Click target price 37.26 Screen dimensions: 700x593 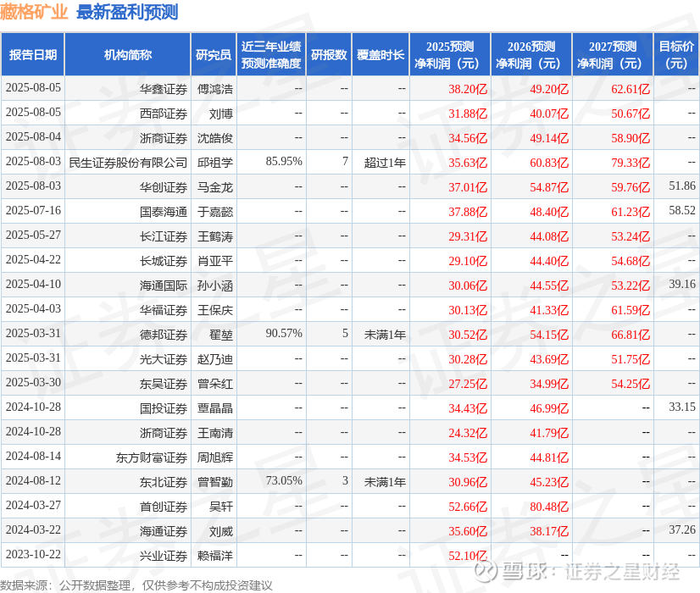point(682,529)
